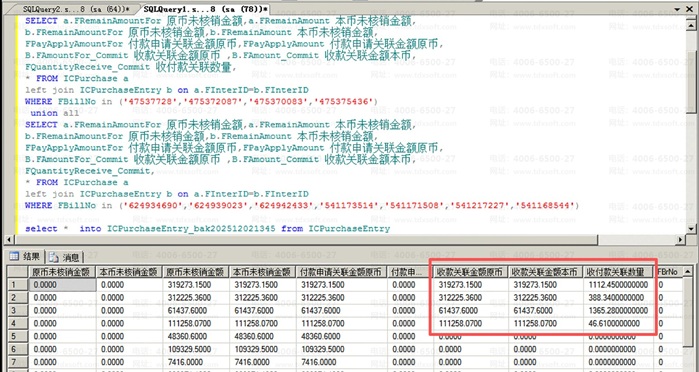Select the cell 1112.4500000000
Viewport: 699px width, 372px height.
pyautogui.click(x=618, y=285)
